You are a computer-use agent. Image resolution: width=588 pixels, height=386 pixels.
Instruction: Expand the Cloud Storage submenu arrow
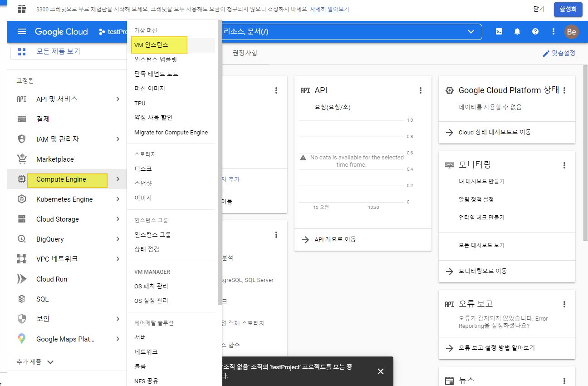tap(118, 219)
